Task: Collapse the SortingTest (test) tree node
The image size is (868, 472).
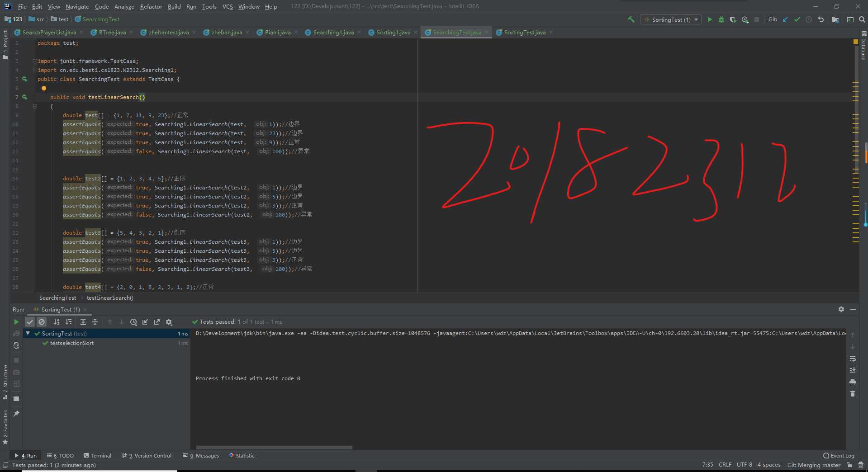Action: click(x=28, y=333)
